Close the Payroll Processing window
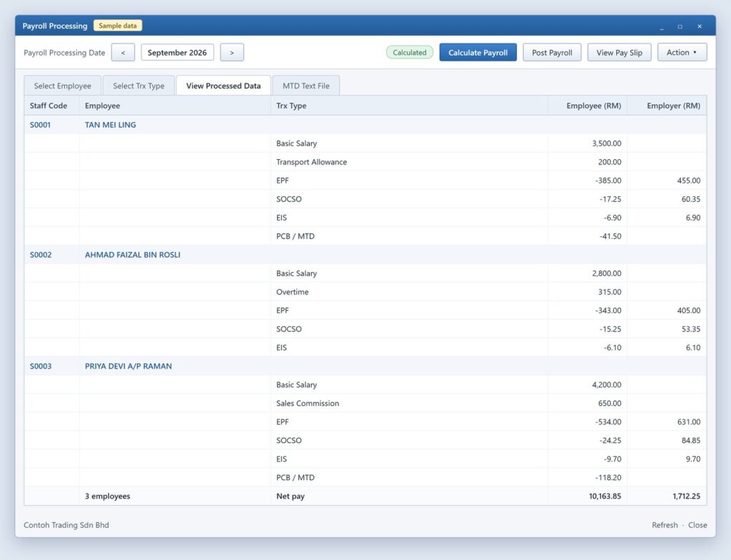The width and height of the screenshot is (731, 560). click(700, 26)
